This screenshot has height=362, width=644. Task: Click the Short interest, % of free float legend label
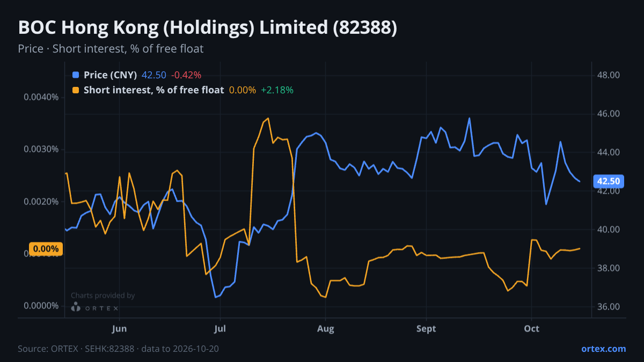(x=154, y=90)
